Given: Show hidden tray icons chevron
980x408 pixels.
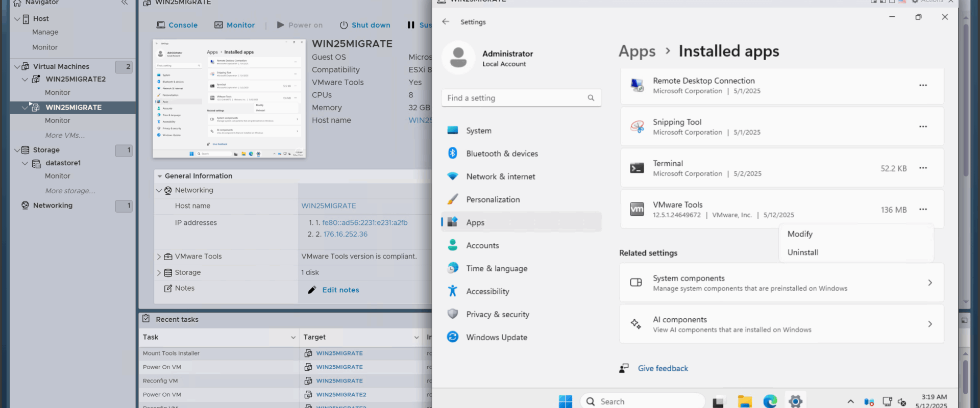Looking at the screenshot, I should pos(850,402).
